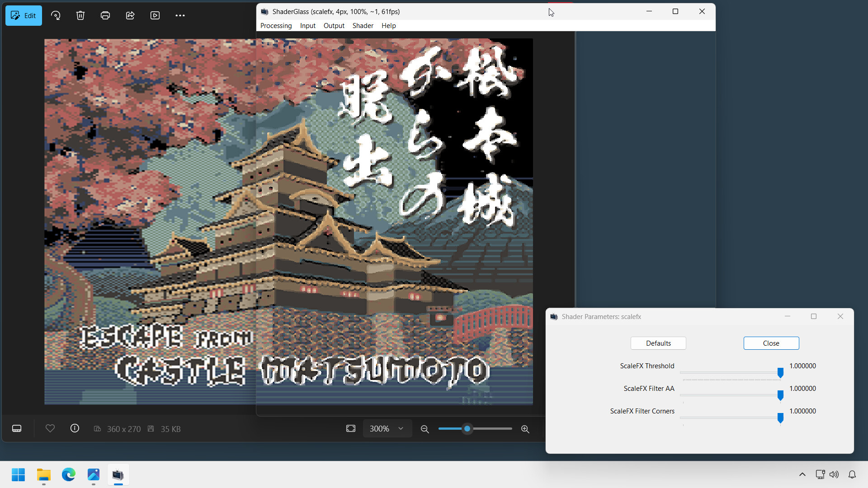868x488 pixels.
Task: Mark the photo as favorite
Action: [50, 428]
